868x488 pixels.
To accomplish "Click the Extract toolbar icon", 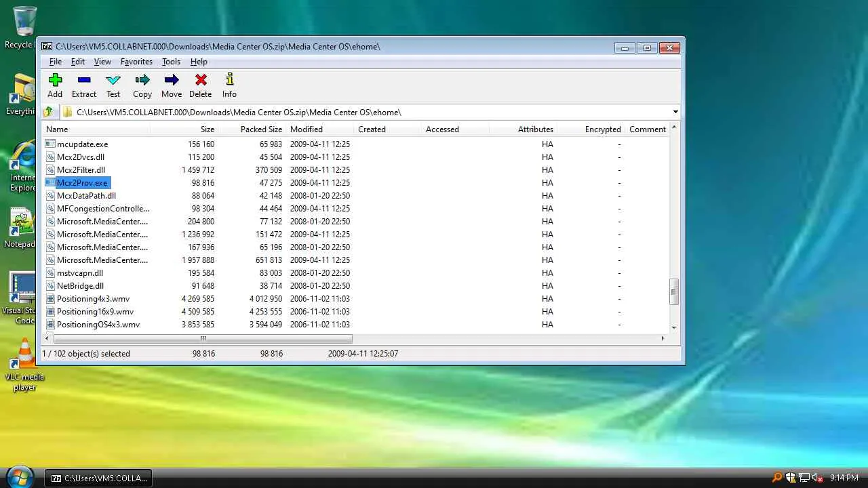I will pos(84,81).
